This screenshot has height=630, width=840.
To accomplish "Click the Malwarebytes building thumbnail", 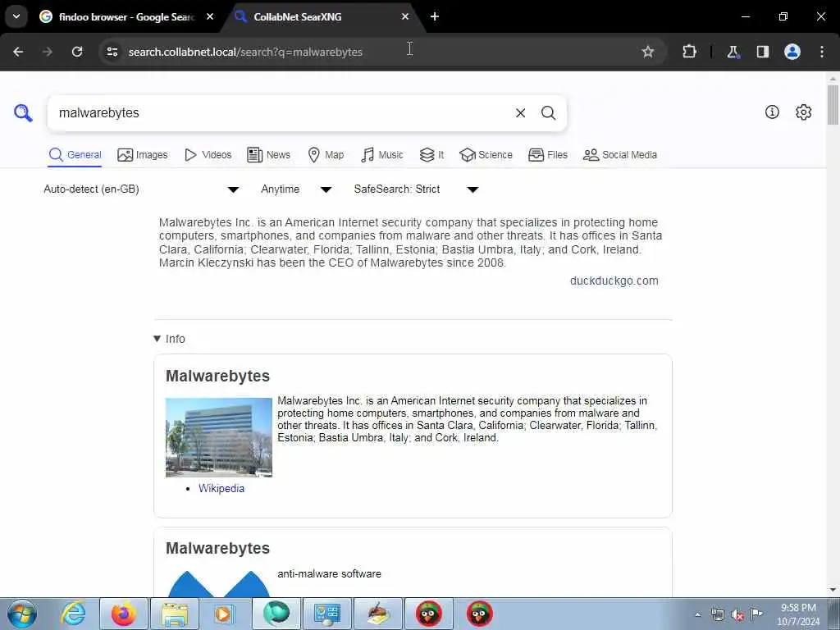I will click(218, 437).
